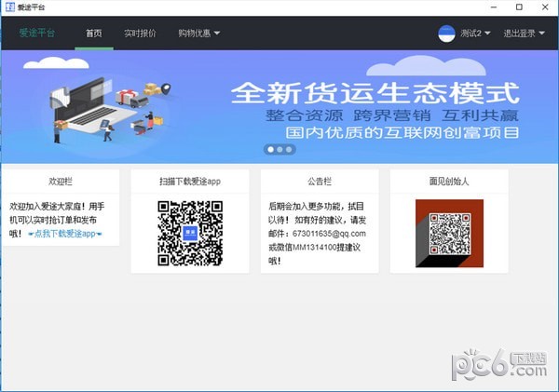The width and height of the screenshot is (559, 392).
Task: Close the 爱途平台 window
Action: coord(544,7)
